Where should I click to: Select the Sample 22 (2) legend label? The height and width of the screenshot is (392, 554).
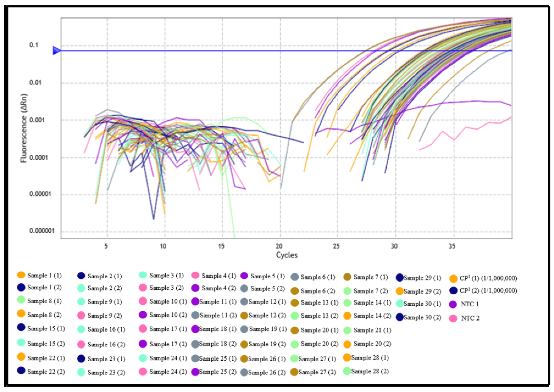(x=46, y=372)
